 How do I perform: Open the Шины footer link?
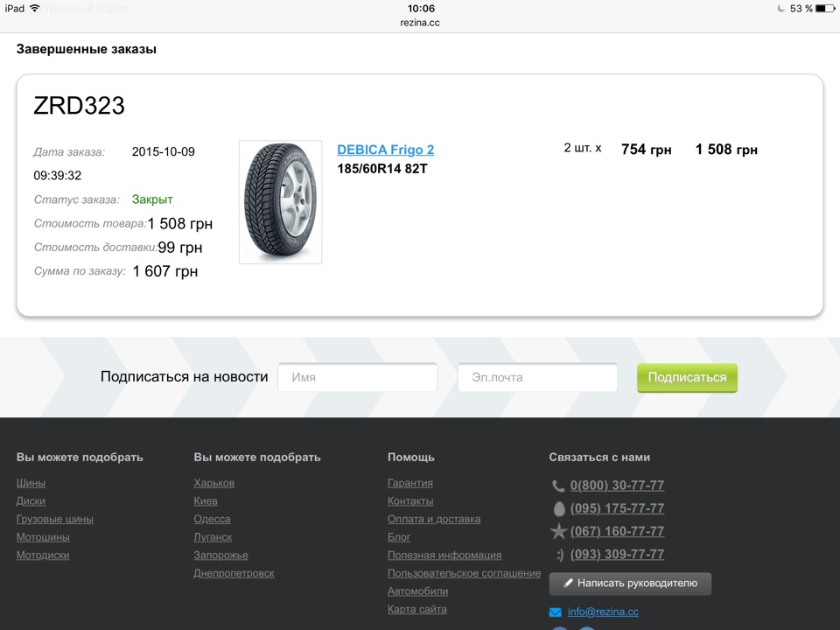(31, 483)
